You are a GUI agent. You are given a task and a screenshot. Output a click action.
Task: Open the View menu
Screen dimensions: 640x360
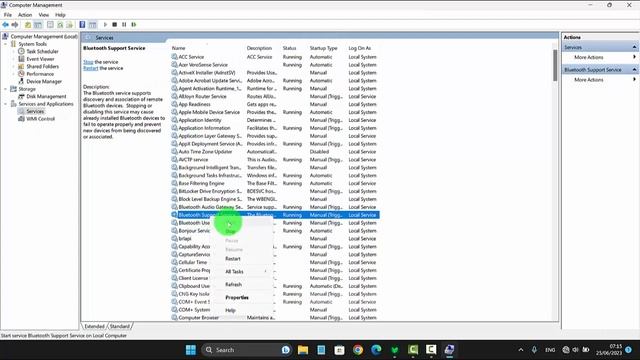[x=44, y=15]
